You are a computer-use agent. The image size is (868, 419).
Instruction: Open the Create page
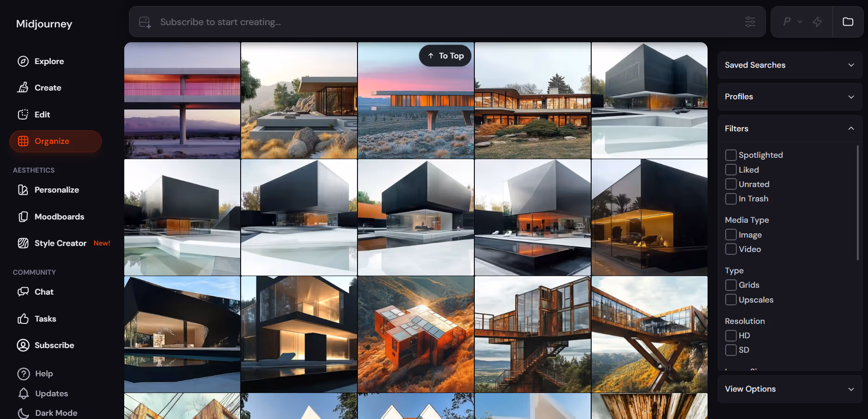tap(48, 88)
